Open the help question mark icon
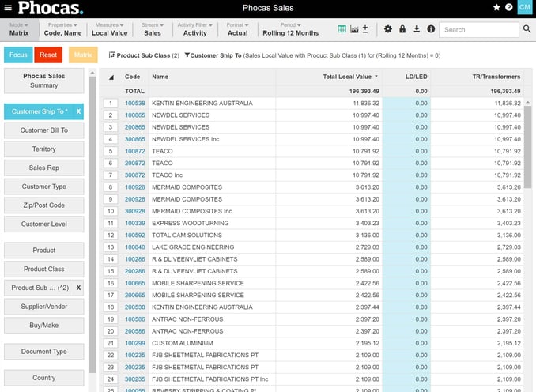The image size is (536, 392). 508,7
